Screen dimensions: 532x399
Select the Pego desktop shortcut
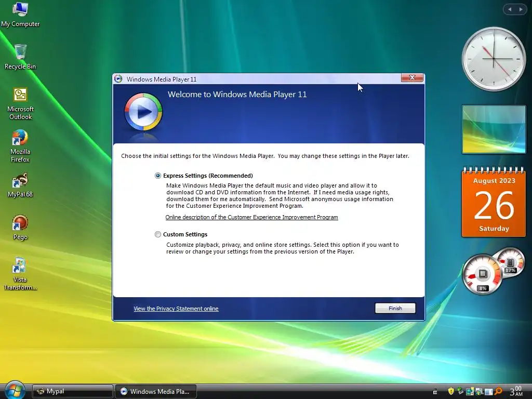coord(20,228)
